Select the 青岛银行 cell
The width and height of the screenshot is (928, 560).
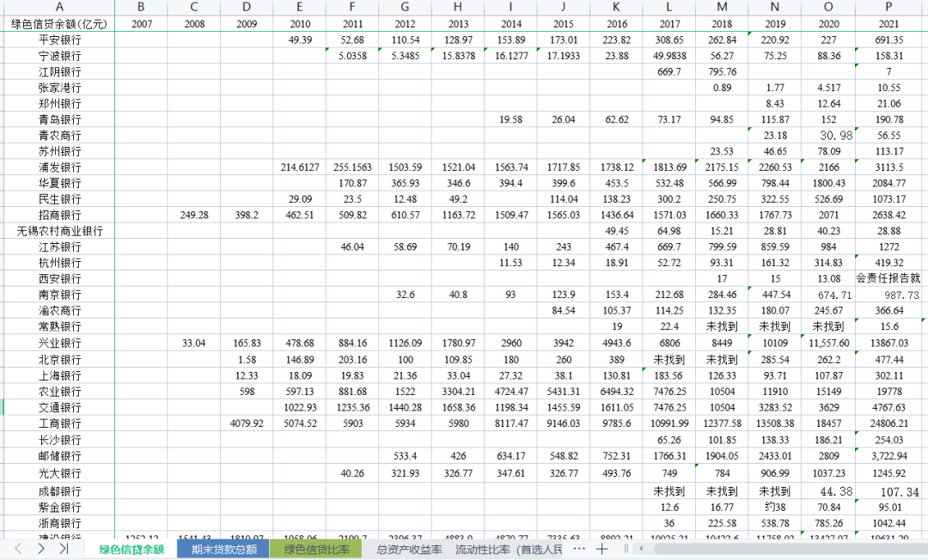tap(59, 119)
